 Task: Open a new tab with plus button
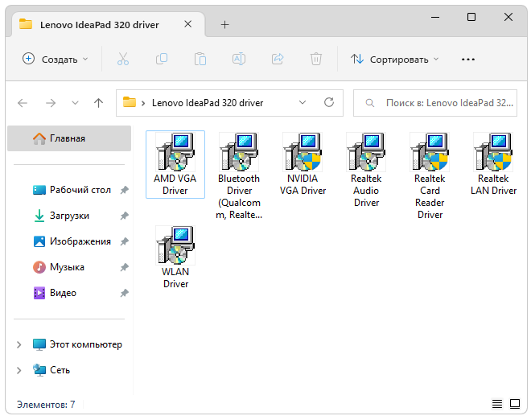coord(224,24)
